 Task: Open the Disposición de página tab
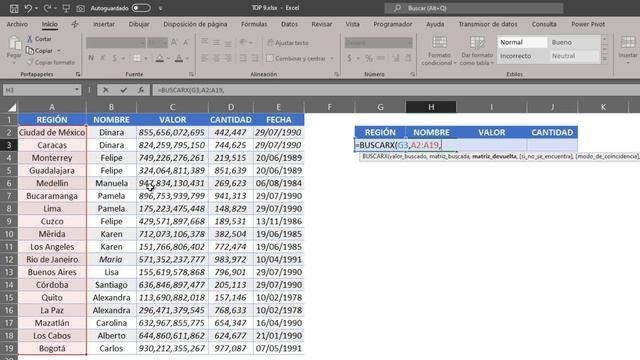pyautogui.click(x=195, y=24)
